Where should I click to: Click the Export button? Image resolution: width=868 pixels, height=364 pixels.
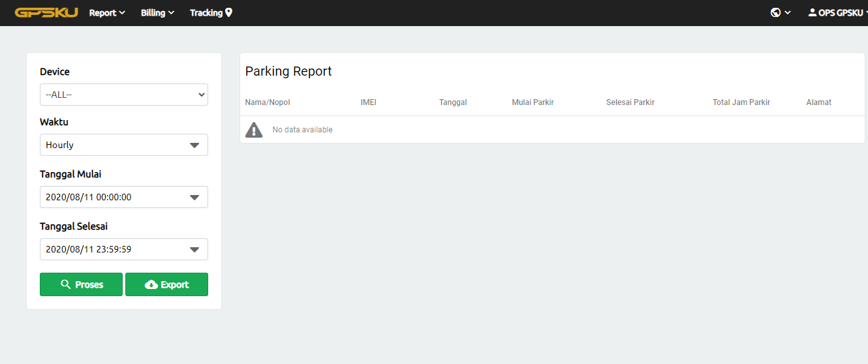[x=166, y=284]
